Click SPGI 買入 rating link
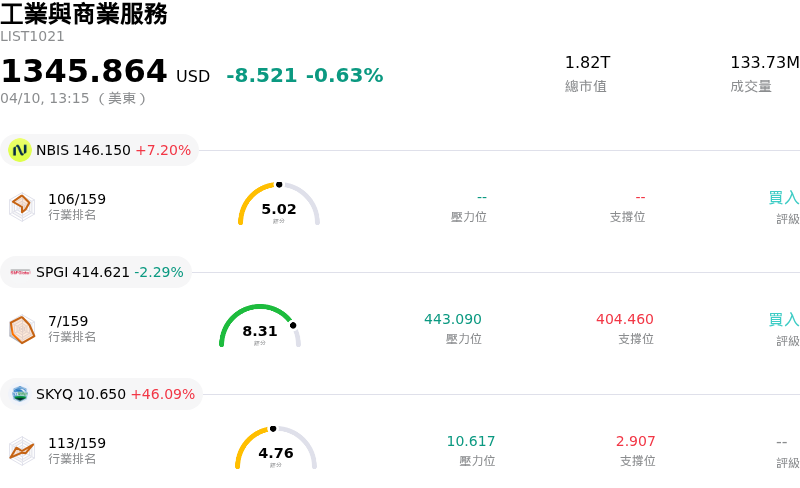Image resolution: width=800 pixels, height=488 pixels. [x=783, y=320]
